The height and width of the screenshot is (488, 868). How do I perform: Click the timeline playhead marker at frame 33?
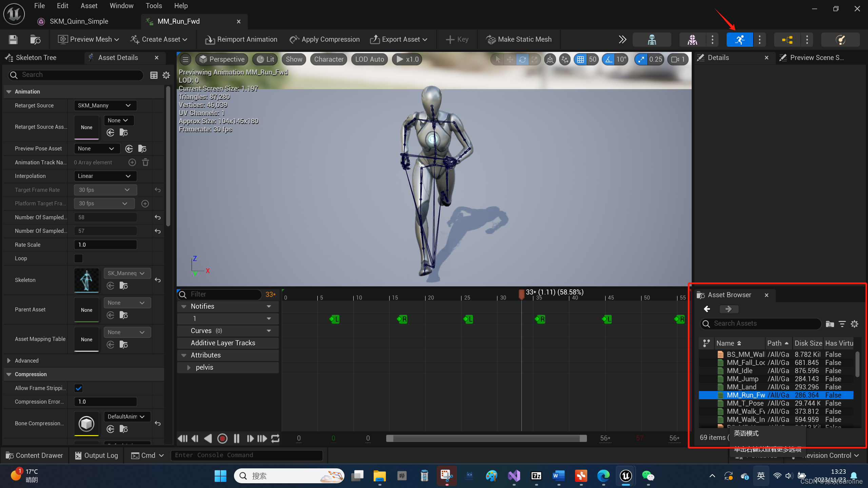(521, 294)
